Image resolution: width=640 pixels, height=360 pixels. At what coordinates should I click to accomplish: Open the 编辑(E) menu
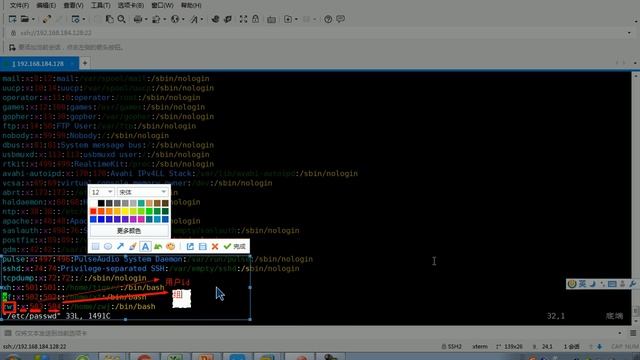point(46,5)
